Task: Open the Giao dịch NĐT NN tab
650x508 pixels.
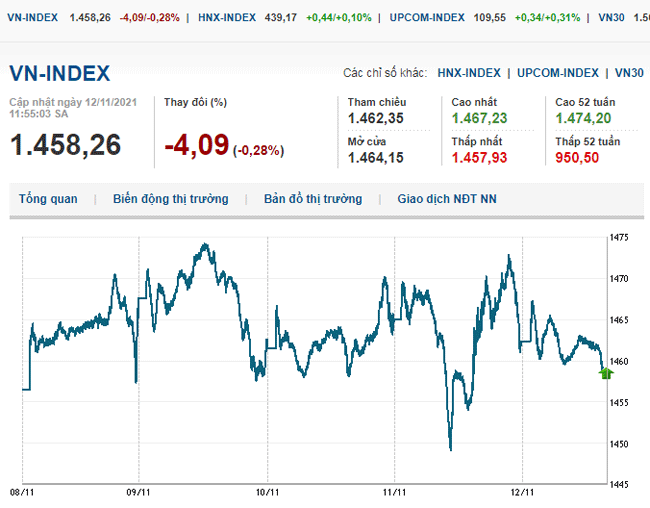Action: click(446, 199)
